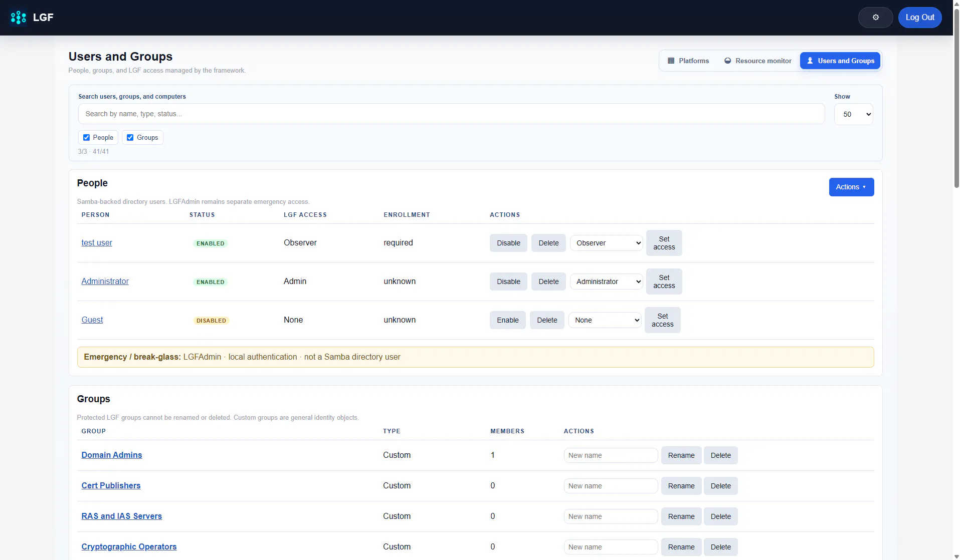
Task: Open the Domain Admins group
Action: pyautogui.click(x=112, y=455)
